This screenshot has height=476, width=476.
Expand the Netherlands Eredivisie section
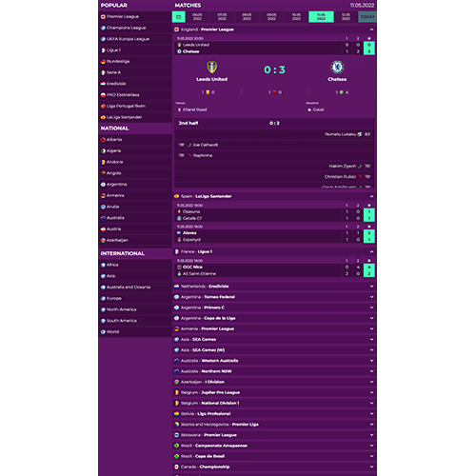point(371,287)
